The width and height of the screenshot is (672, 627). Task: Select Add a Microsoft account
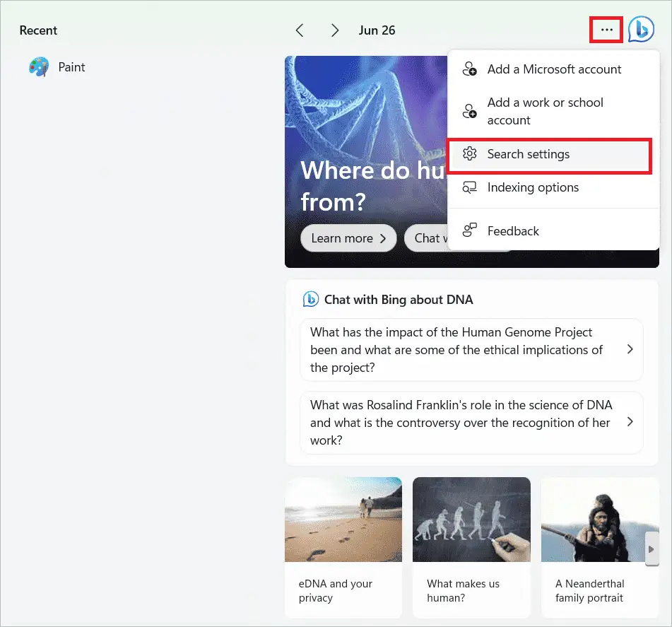pyautogui.click(x=553, y=69)
